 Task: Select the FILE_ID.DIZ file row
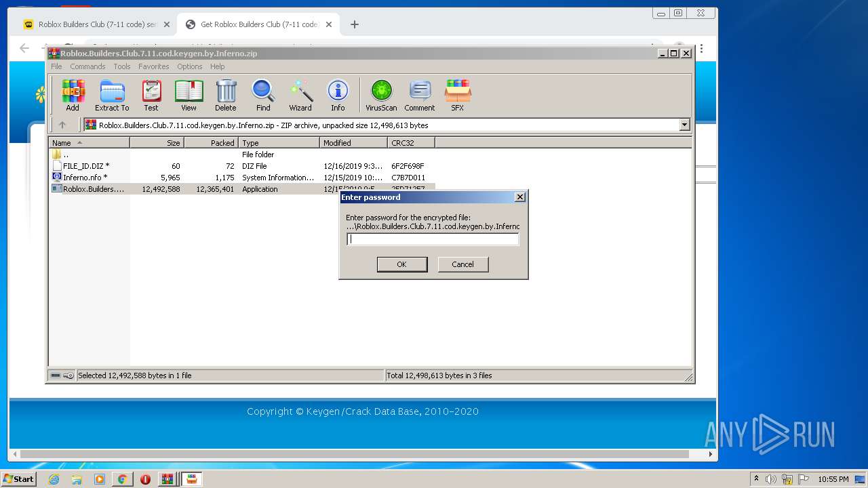(x=242, y=166)
